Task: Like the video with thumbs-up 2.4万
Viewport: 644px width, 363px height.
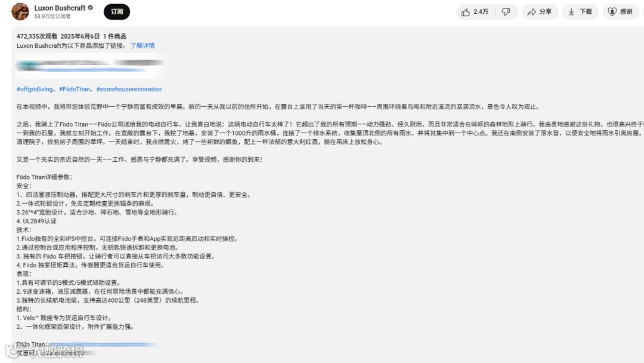Action: [x=475, y=12]
